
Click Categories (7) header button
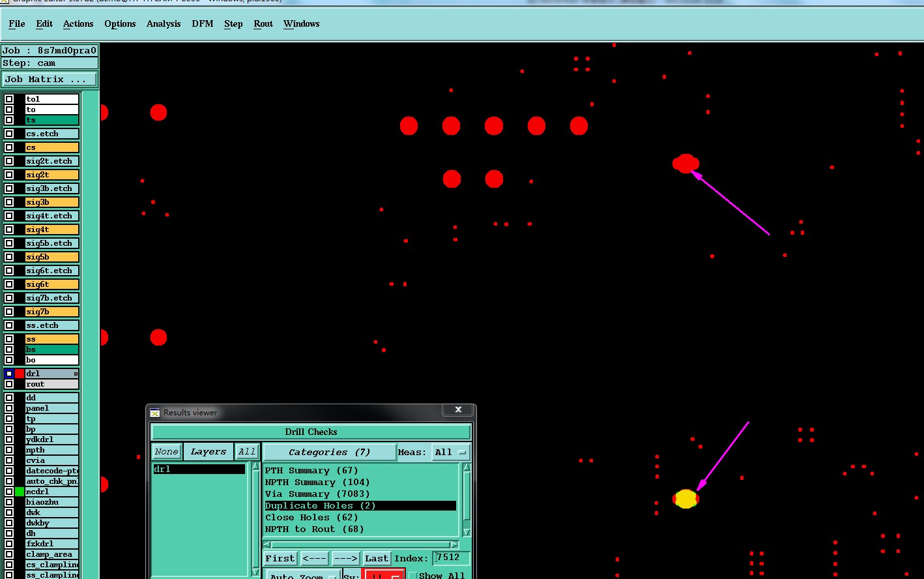point(330,452)
